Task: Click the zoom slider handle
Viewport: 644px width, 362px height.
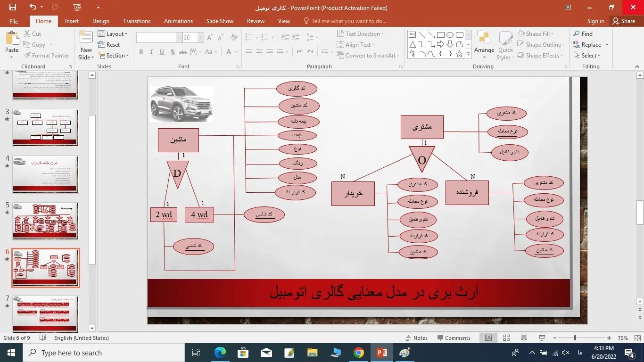Action: click(575, 338)
